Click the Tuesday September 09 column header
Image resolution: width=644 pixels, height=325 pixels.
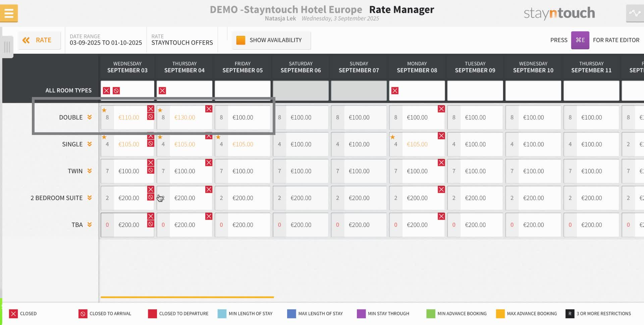[x=475, y=67]
